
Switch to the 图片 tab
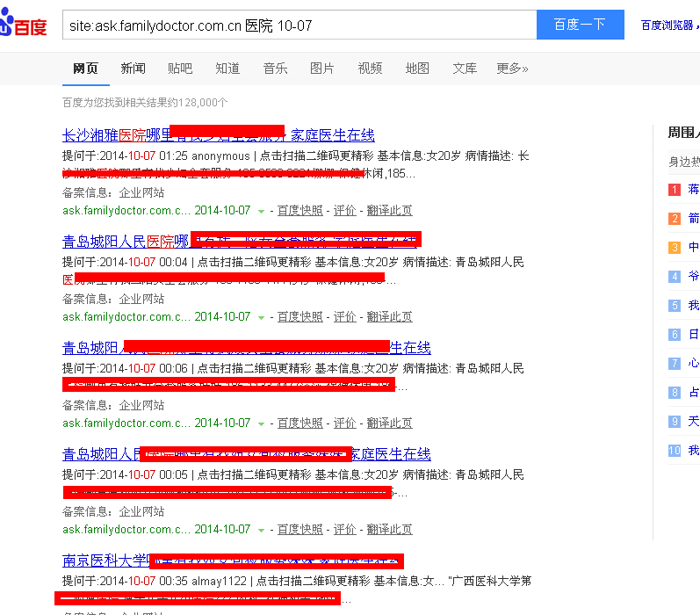[x=322, y=69]
